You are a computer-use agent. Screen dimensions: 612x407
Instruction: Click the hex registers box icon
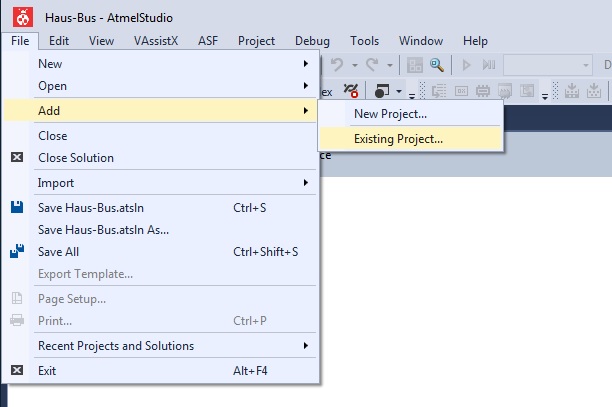(x=461, y=91)
